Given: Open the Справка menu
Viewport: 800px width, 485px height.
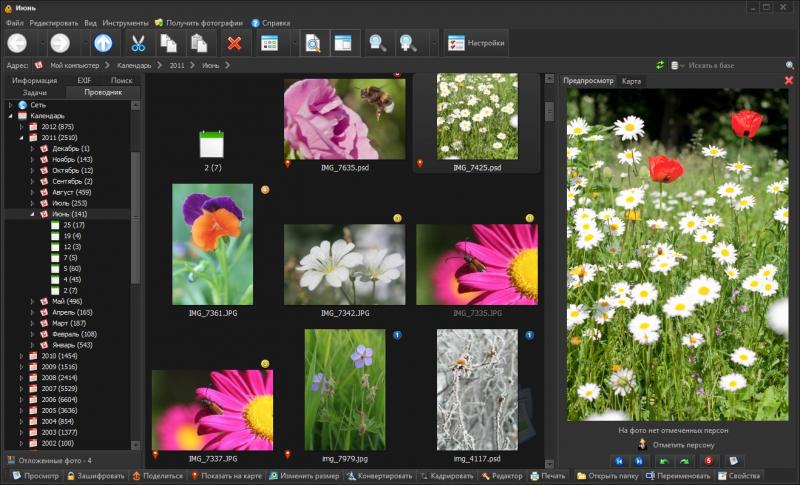Looking at the screenshot, I should tap(271, 23).
